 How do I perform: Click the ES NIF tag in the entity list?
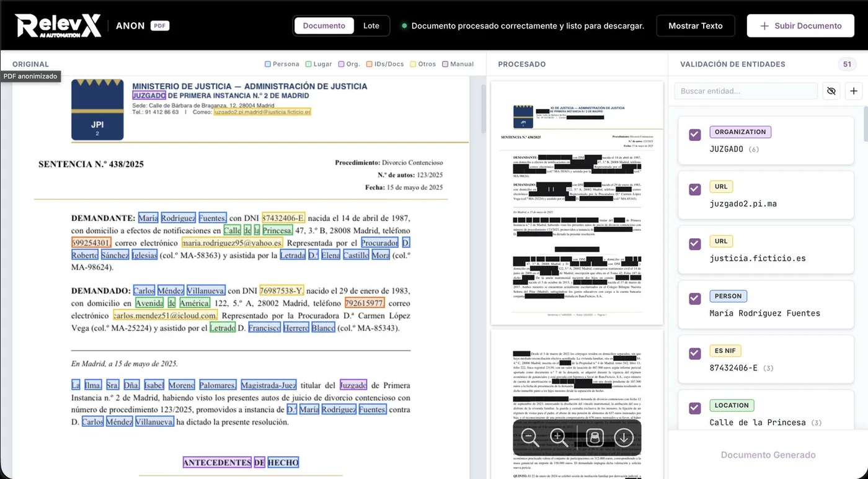point(725,351)
